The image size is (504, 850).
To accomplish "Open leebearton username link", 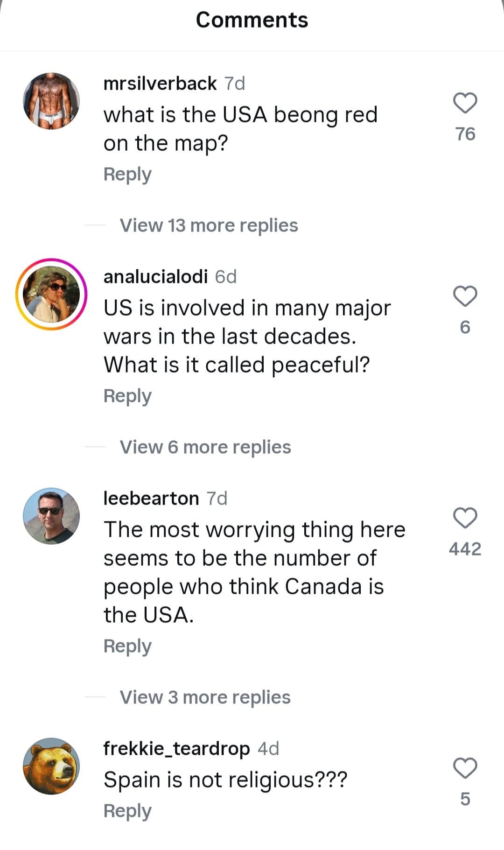I will 151,499.
